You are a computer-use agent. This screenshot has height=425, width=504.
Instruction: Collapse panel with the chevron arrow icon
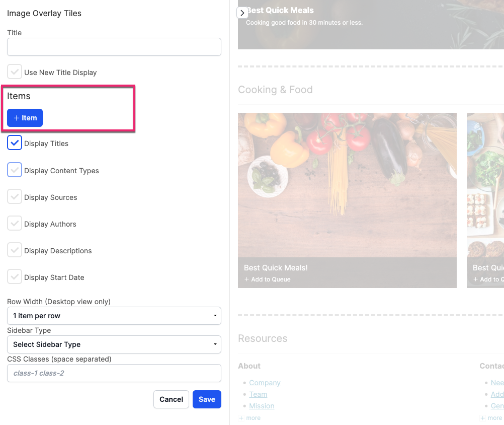[x=242, y=13]
